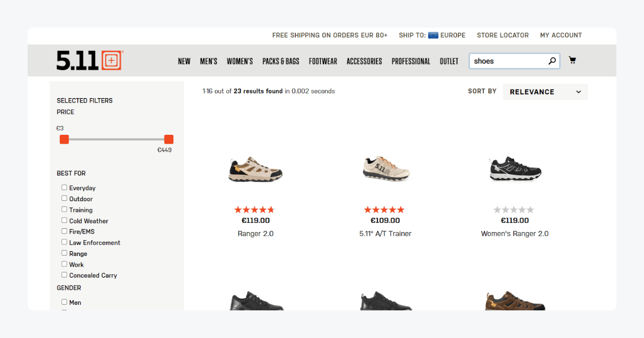Image resolution: width=644 pixels, height=338 pixels.
Task: Open the OUTLET section
Action: 449,61
